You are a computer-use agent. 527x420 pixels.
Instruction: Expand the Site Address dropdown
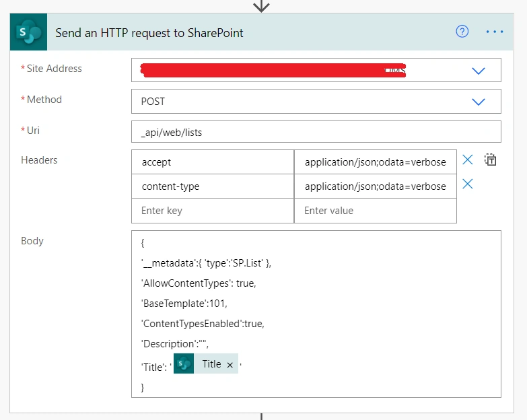coord(479,71)
